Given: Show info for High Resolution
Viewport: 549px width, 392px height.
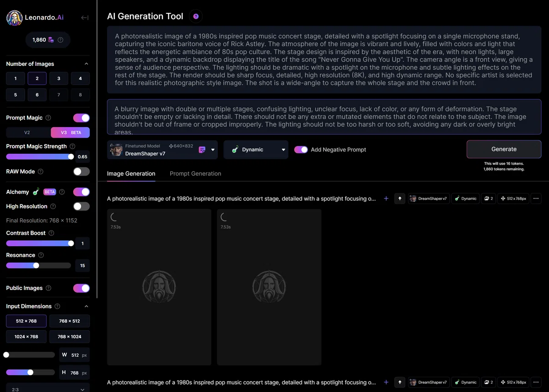Looking at the screenshot, I should [x=53, y=207].
